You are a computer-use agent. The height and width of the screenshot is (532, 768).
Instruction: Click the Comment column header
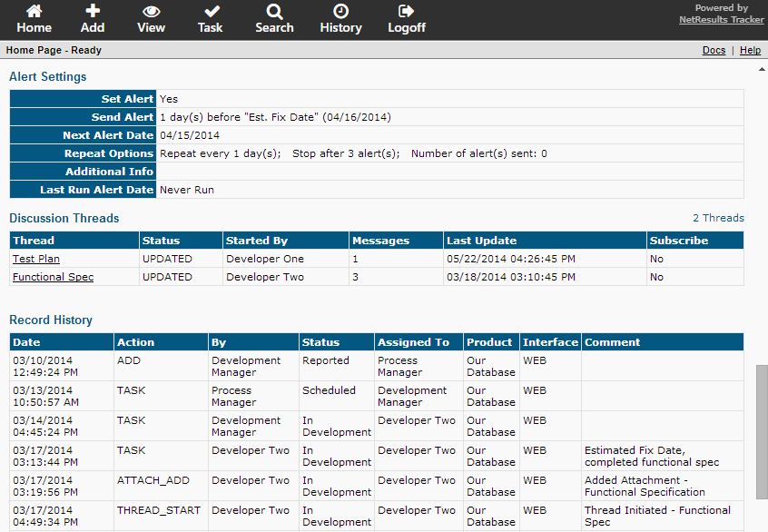tap(662, 342)
